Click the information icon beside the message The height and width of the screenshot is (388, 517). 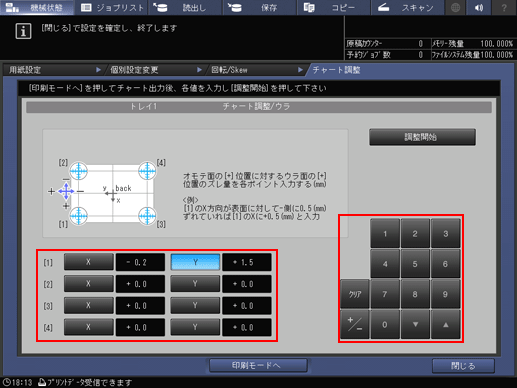[23, 31]
